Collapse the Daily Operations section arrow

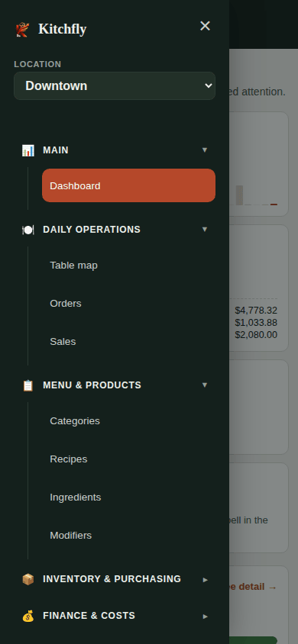(205, 229)
